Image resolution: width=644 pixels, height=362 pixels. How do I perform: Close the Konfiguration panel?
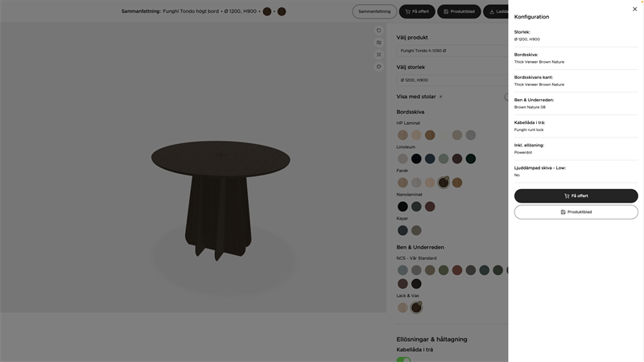pyautogui.click(x=634, y=10)
